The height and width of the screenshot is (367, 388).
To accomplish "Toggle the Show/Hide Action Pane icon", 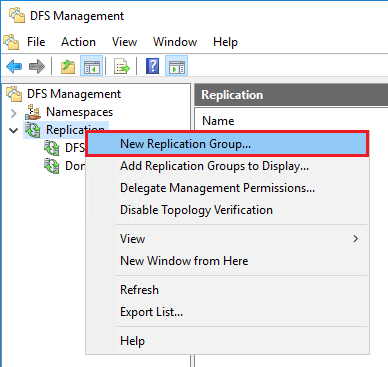I will [x=177, y=66].
